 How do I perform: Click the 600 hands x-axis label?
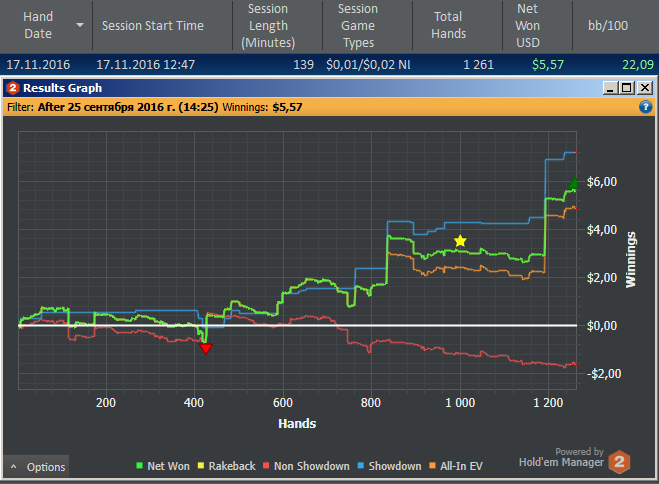point(283,403)
